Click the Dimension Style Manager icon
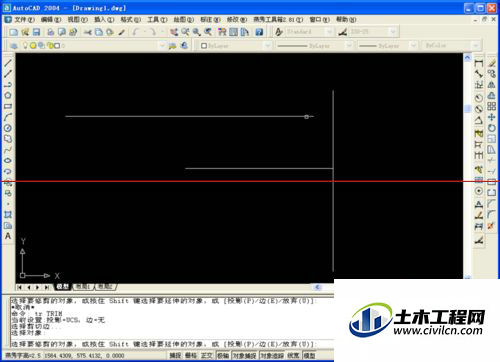 343,32
